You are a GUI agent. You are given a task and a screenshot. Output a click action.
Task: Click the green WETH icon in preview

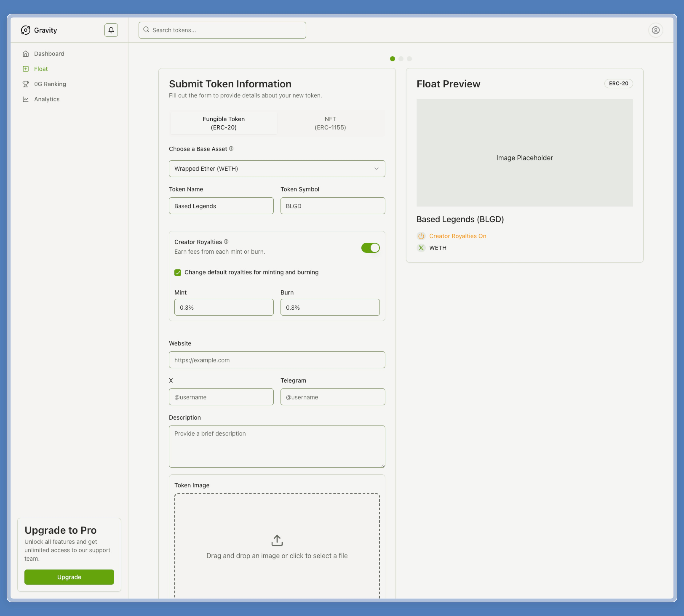click(421, 248)
